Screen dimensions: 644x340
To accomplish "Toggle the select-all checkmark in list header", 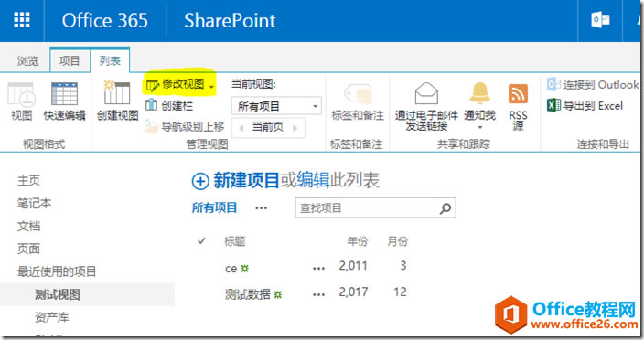I will pyautogui.click(x=201, y=240).
